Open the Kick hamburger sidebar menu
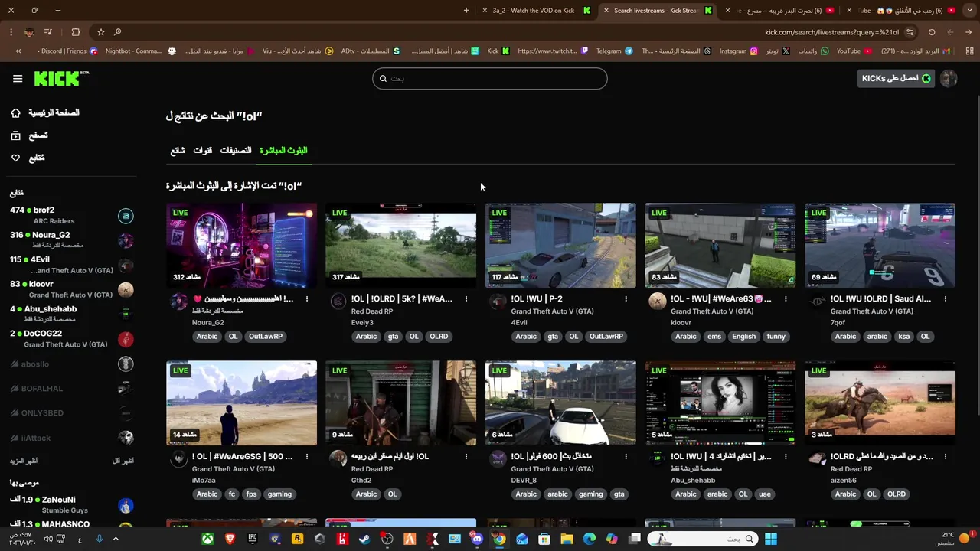This screenshot has width=980, height=551. click(x=18, y=78)
